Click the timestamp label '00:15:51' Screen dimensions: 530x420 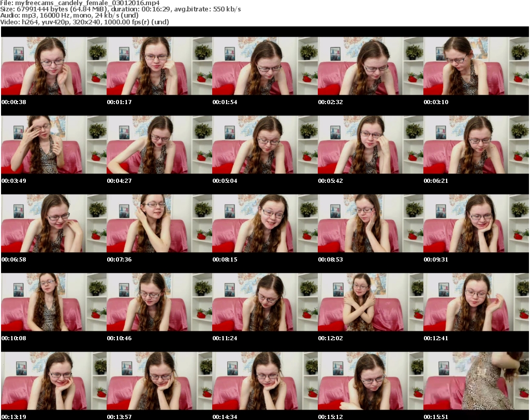click(436, 417)
